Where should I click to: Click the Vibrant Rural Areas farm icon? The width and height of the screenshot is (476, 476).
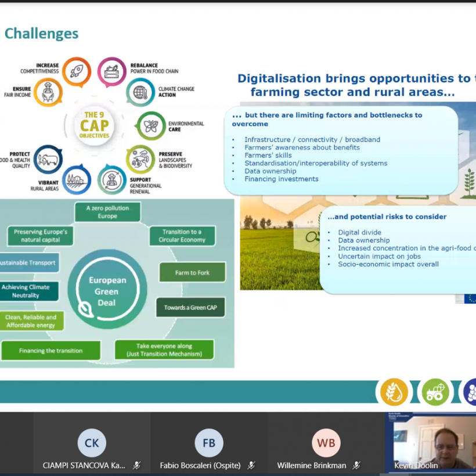tap(77, 179)
